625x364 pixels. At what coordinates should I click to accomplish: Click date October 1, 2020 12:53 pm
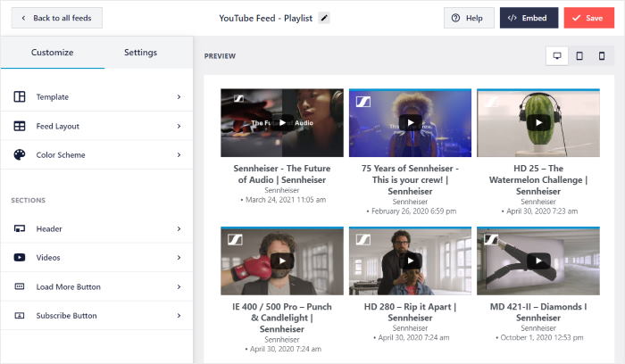coord(539,338)
